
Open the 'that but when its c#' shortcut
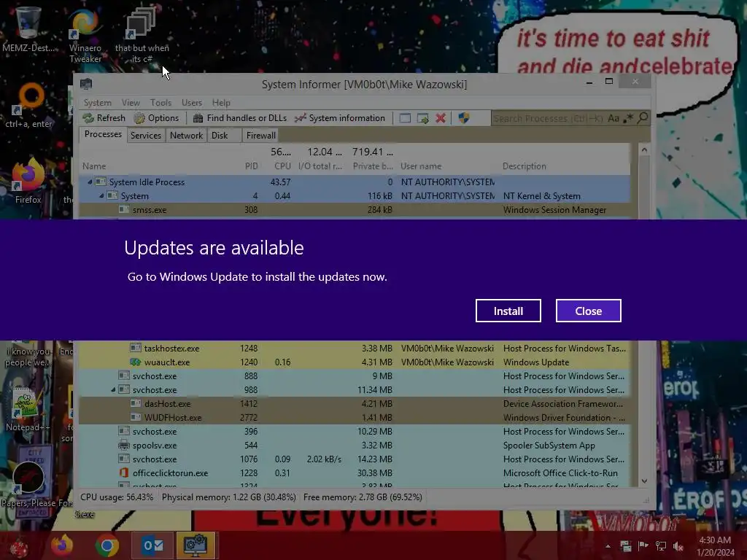(x=142, y=34)
